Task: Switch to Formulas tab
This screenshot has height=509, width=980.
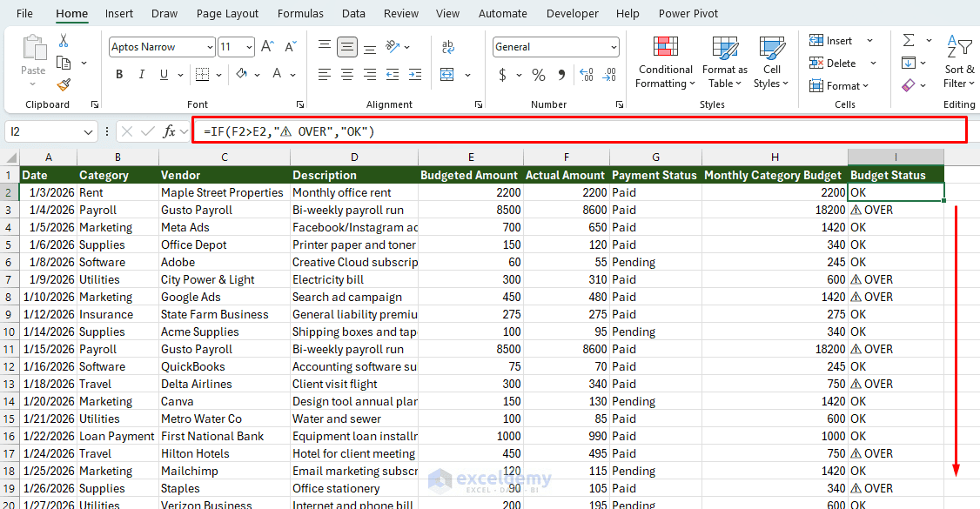Action: [x=300, y=14]
